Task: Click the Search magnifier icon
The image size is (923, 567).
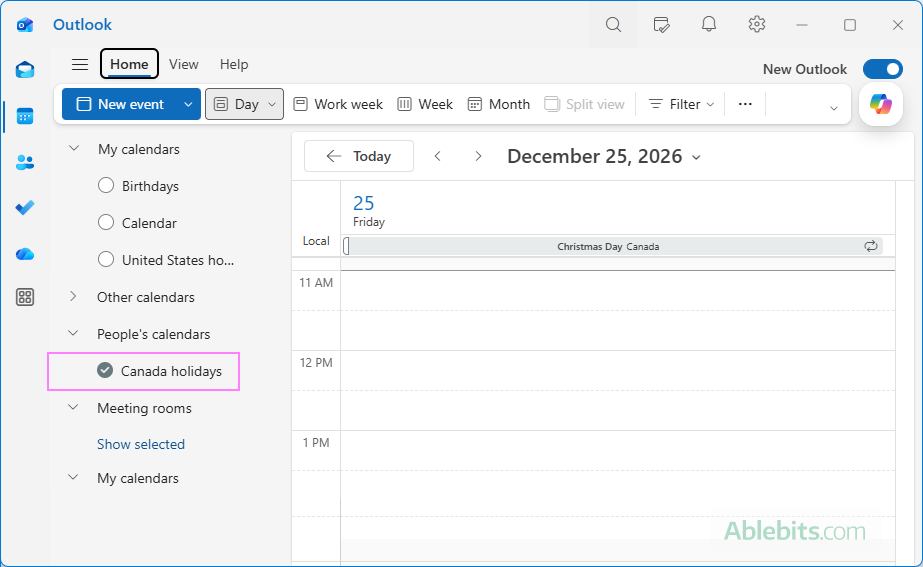Action: (x=613, y=25)
